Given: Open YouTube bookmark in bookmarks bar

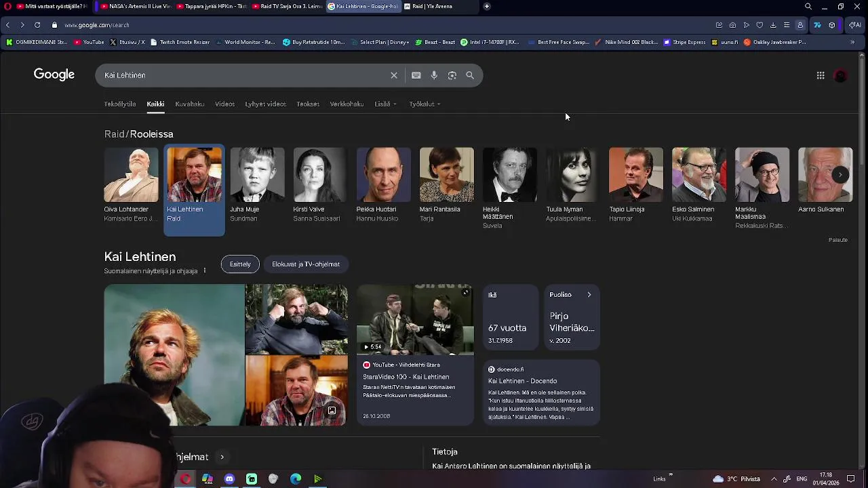Looking at the screenshot, I should click(x=89, y=42).
